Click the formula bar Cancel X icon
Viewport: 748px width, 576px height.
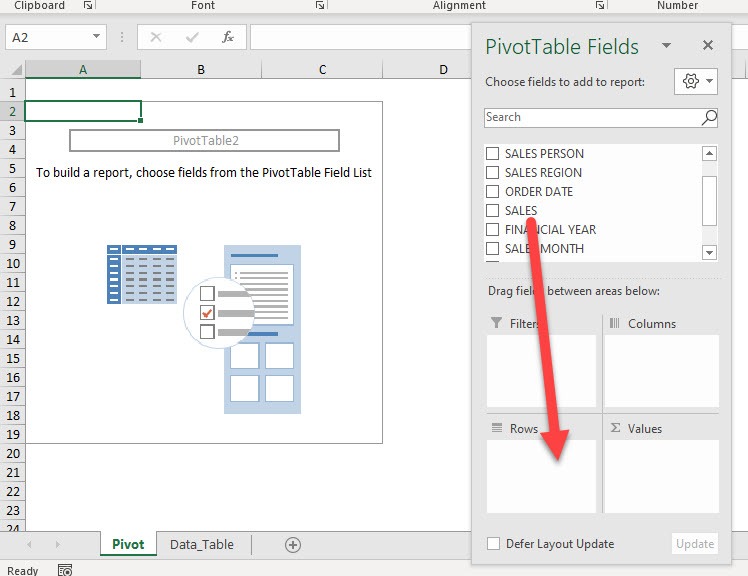pyautogui.click(x=156, y=37)
